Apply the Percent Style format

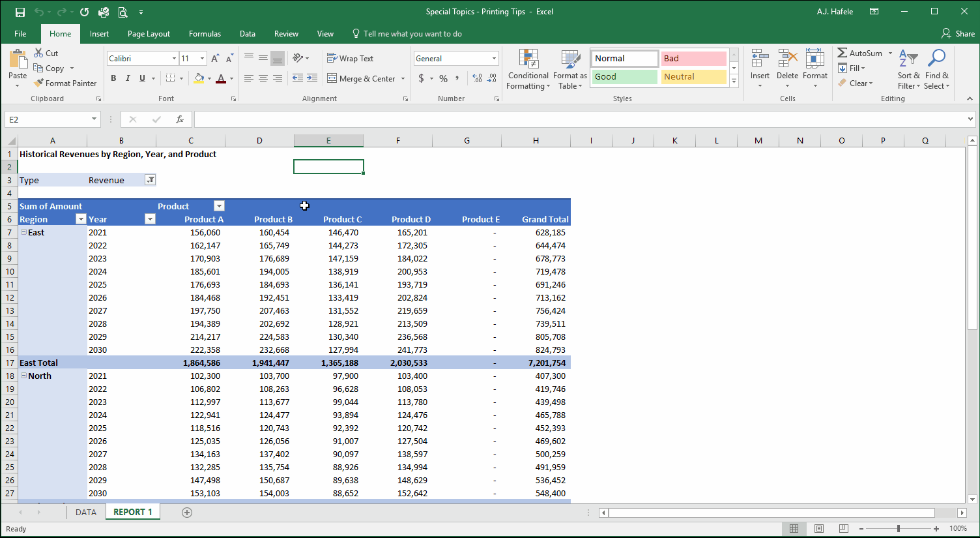(x=443, y=78)
